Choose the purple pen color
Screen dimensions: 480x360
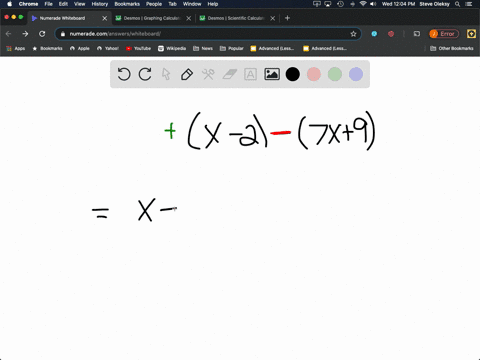pyautogui.click(x=356, y=74)
